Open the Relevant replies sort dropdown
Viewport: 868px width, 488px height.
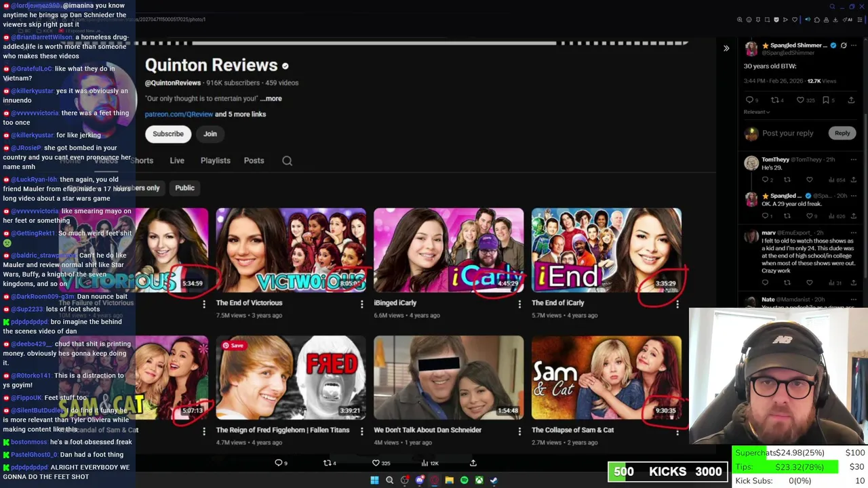point(757,112)
